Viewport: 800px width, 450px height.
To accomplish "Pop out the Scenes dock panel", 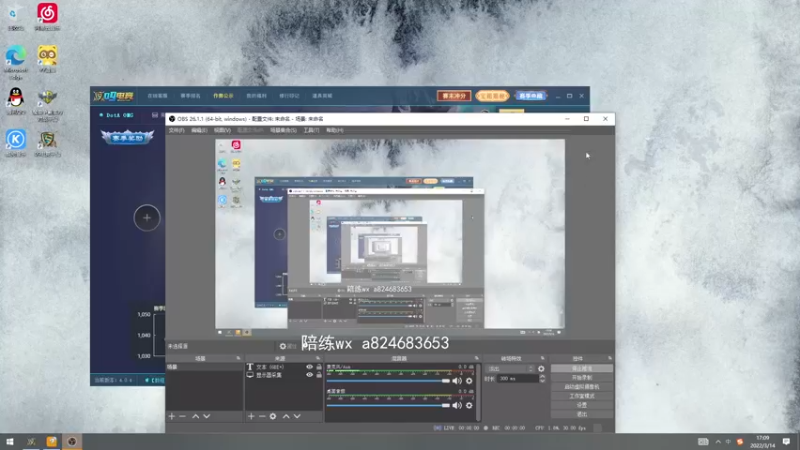I will coord(238,358).
